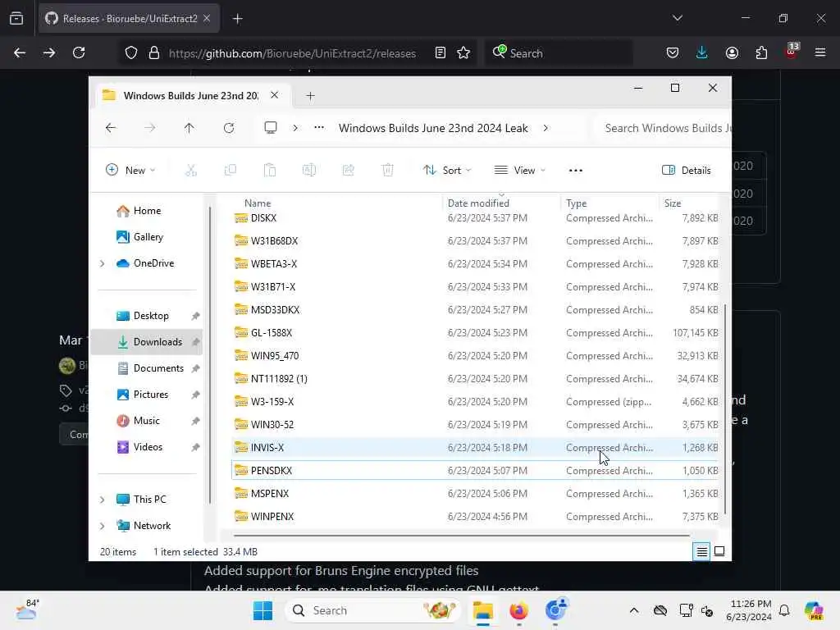Expand the This PC tree node

(x=103, y=500)
